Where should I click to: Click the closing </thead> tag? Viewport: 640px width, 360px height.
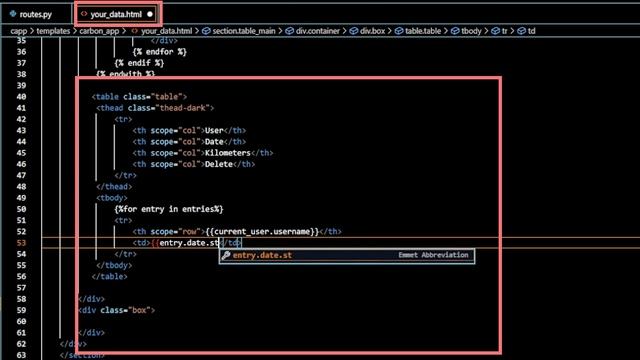click(114, 187)
